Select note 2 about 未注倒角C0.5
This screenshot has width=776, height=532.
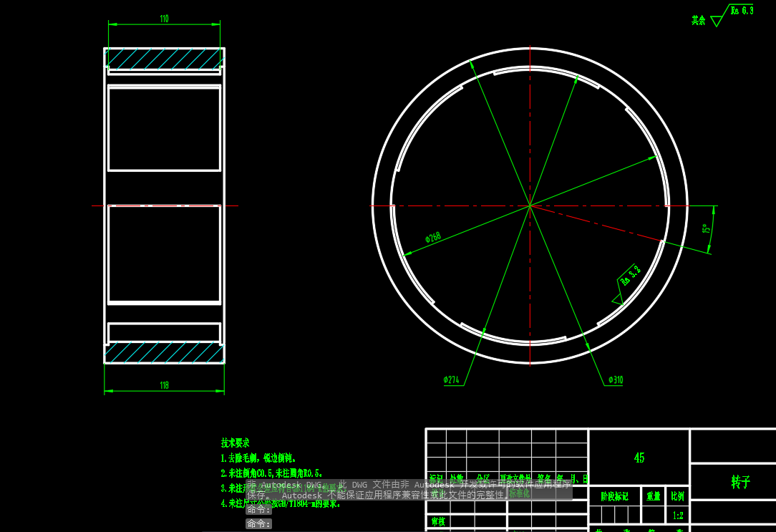(271, 473)
